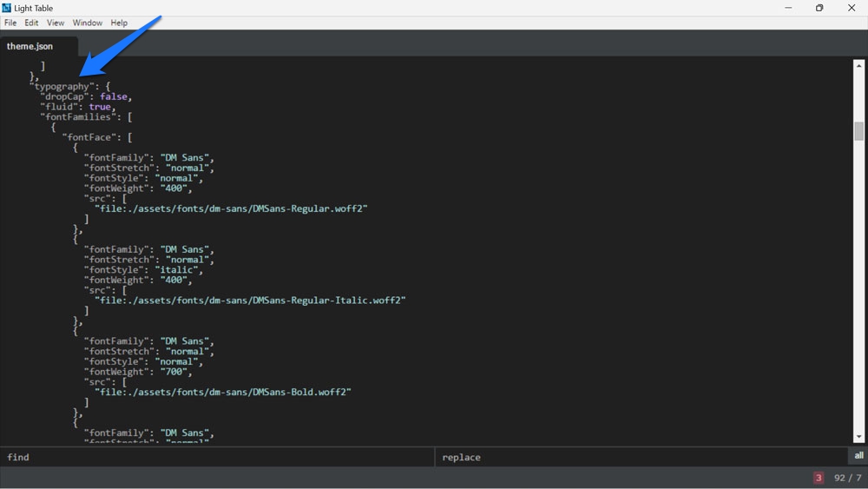Screen dimensions: 868x489
Task: Click the 92 / 7 cursor position indicator
Action: (x=847, y=478)
